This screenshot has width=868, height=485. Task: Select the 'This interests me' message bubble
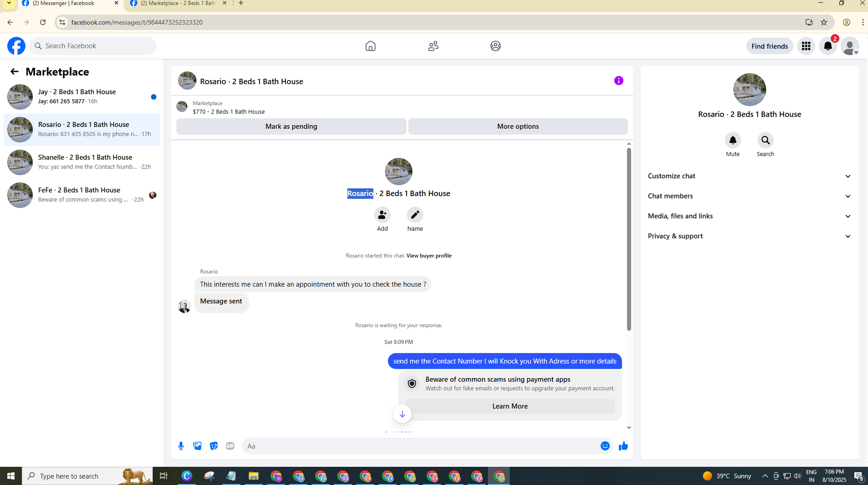(313, 284)
